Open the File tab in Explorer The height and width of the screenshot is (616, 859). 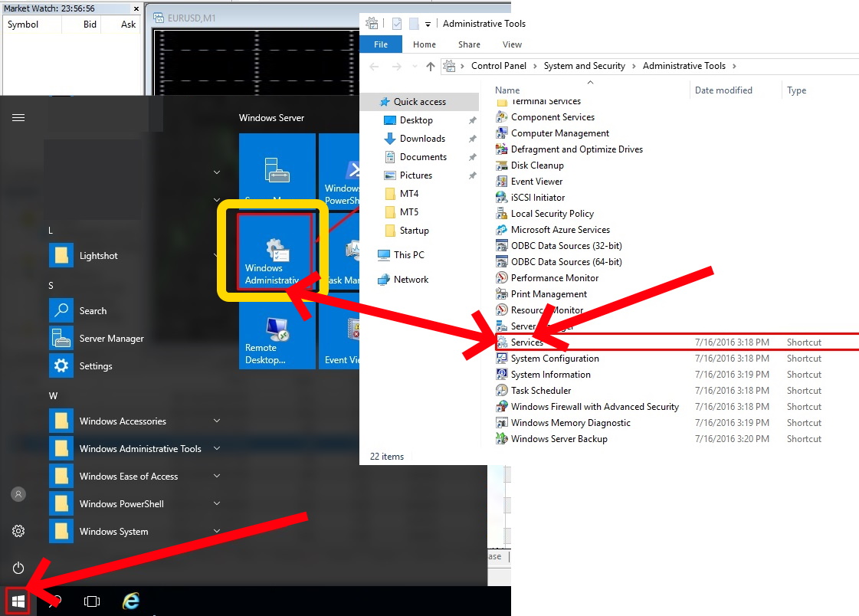(x=381, y=44)
